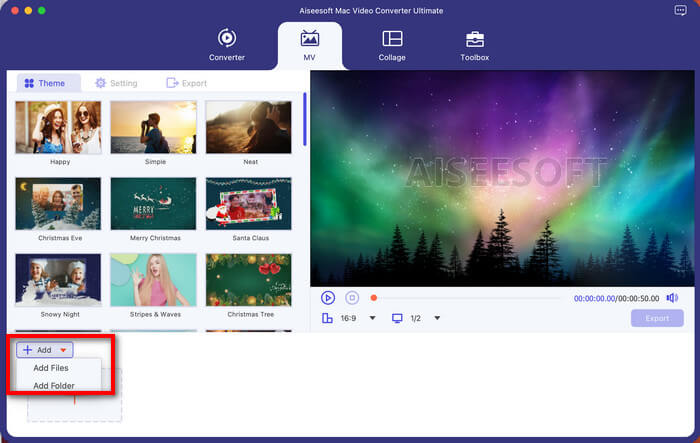Stop the preview playback
This screenshot has width=700, height=443.
(x=352, y=298)
